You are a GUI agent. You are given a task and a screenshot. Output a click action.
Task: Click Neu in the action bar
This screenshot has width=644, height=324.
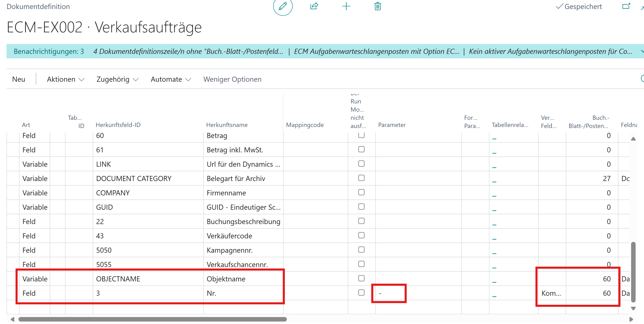[x=18, y=79]
